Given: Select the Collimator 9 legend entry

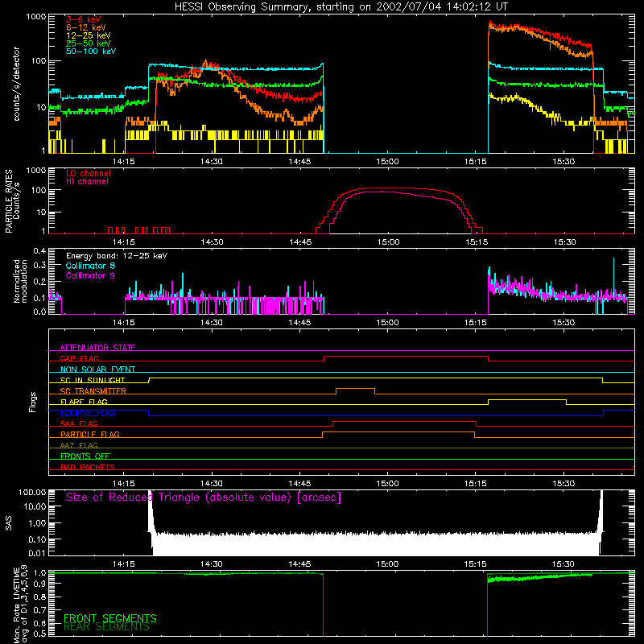Looking at the screenshot, I should coord(90,275).
